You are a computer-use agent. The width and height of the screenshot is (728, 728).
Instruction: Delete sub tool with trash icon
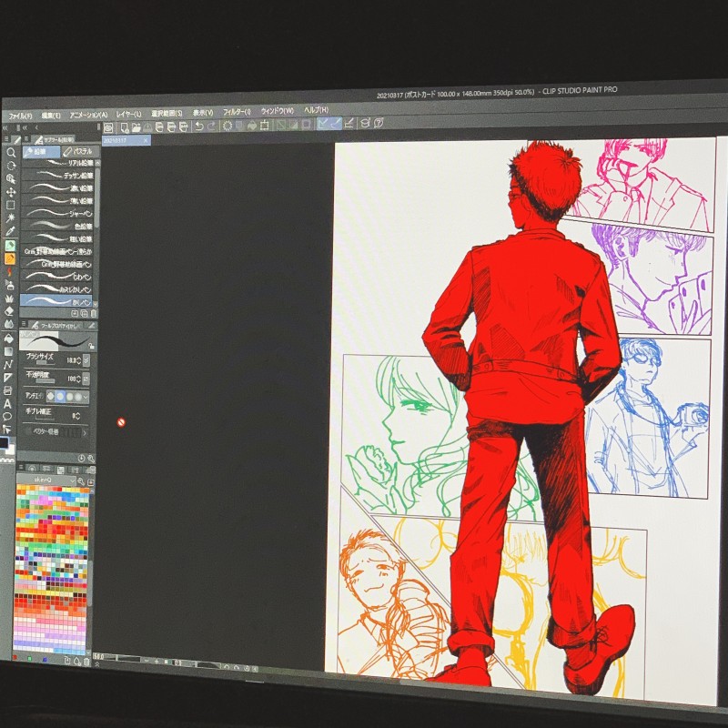[x=94, y=314]
